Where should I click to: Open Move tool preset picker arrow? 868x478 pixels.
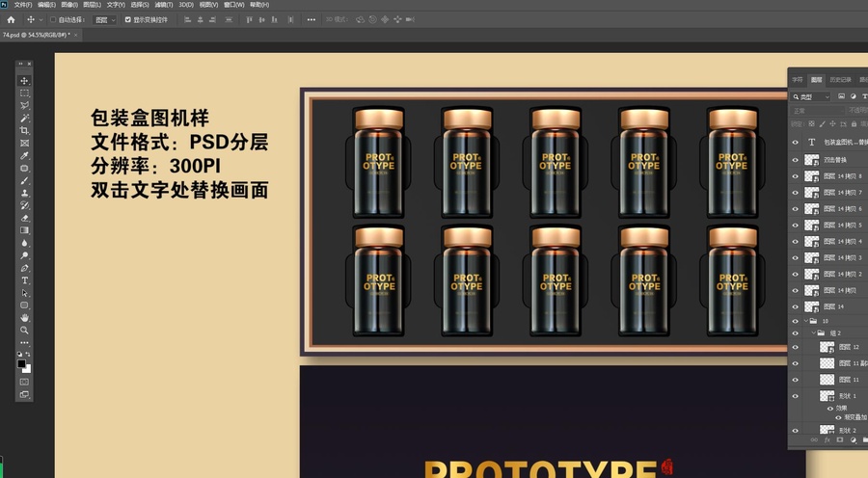pyautogui.click(x=41, y=20)
